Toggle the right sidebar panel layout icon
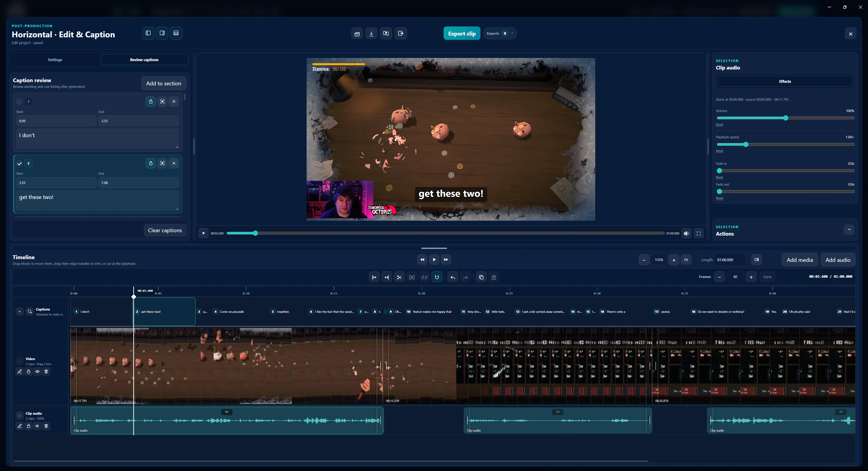 (x=162, y=33)
